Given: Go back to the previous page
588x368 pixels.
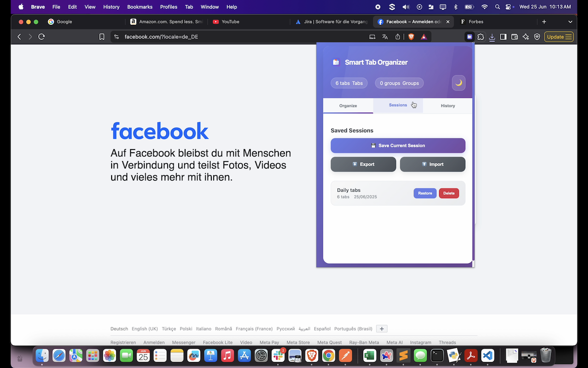Looking at the screenshot, I should click(x=19, y=37).
